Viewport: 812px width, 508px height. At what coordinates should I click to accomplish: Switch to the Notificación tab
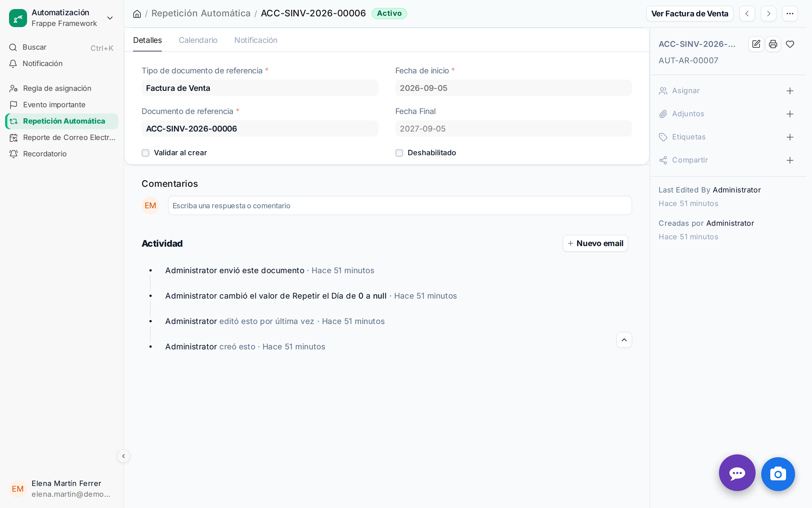click(x=256, y=40)
